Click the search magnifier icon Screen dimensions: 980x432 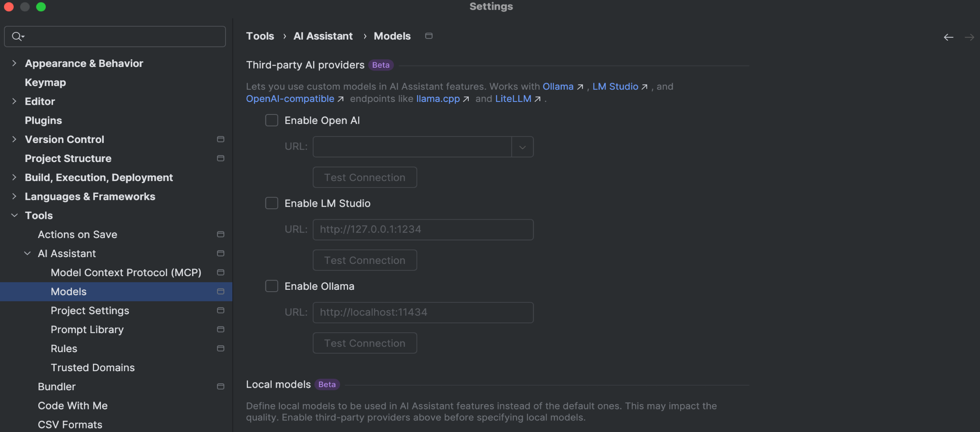pyautogui.click(x=17, y=36)
